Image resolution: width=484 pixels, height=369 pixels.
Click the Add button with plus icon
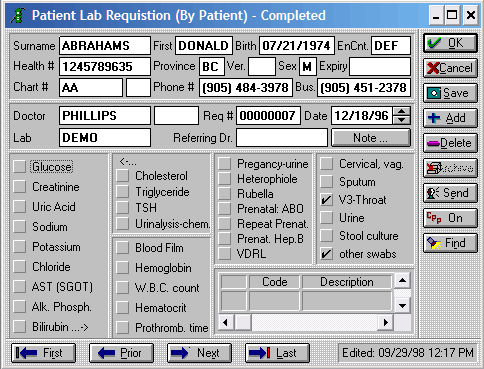coord(450,118)
